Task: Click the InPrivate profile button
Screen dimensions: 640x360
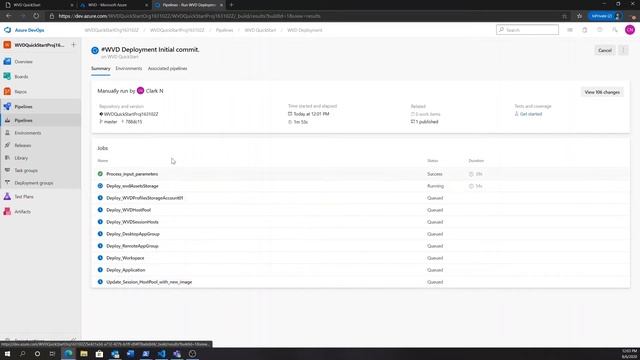Action: pyautogui.click(x=606, y=16)
